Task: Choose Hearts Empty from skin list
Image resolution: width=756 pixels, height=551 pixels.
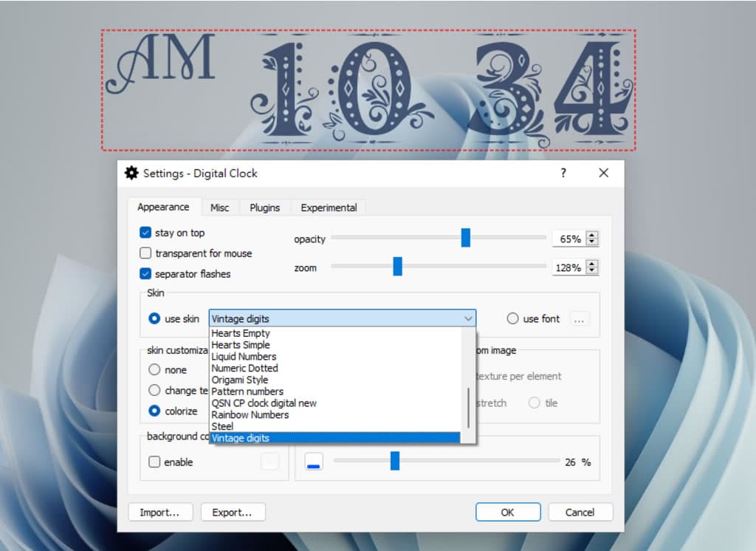Action: (x=335, y=333)
